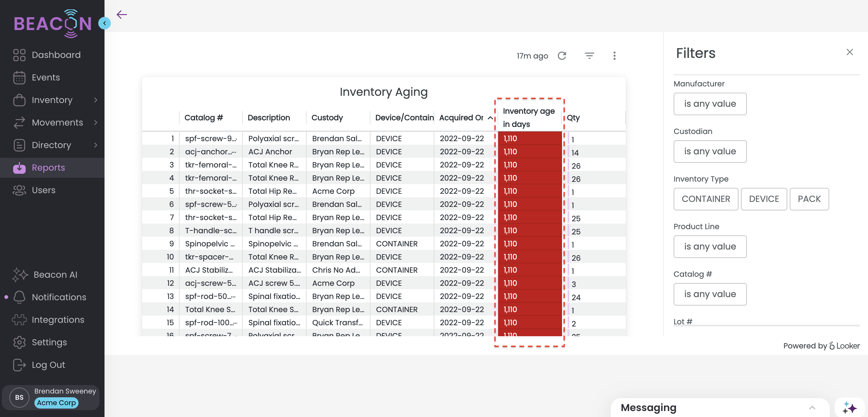Open the Events menu item

(46, 78)
